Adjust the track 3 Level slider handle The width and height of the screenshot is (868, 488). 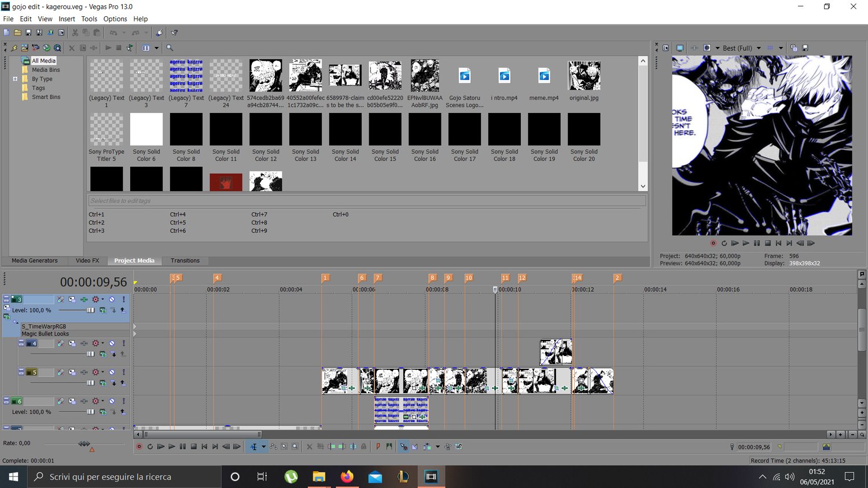click(90, 310)
